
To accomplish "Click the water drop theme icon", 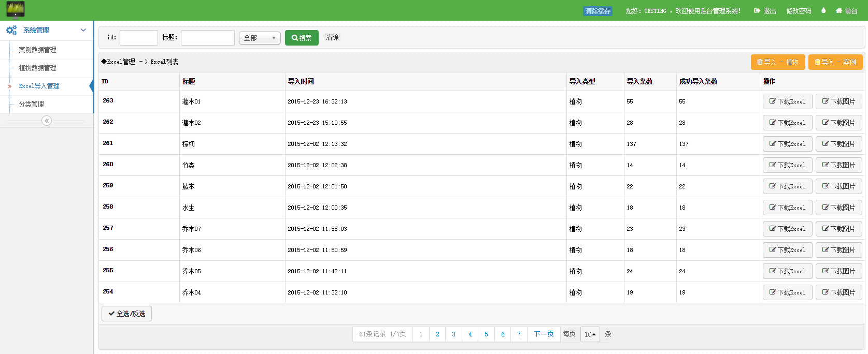I will (x=823, y=10).
